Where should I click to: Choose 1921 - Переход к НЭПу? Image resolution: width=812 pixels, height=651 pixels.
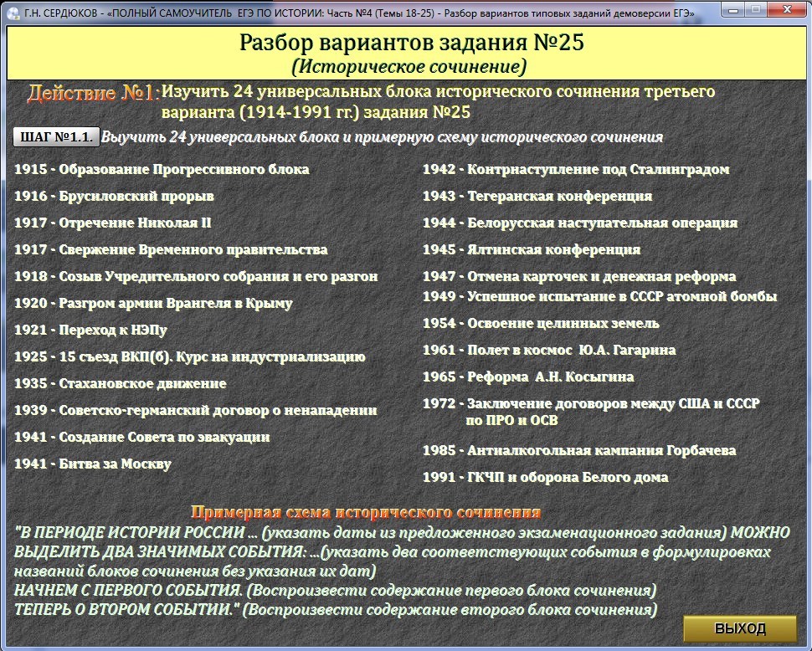coord(90,331)
